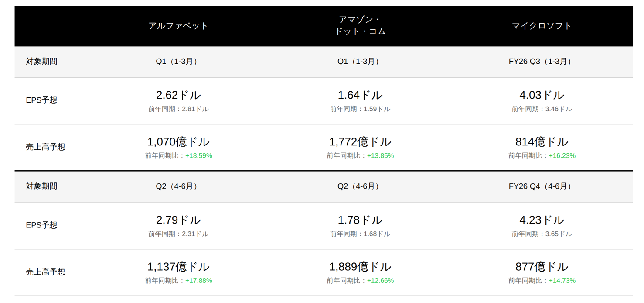Select the 1,889億ドル revenue forecast
644x303 pixels.
point(360,267)
